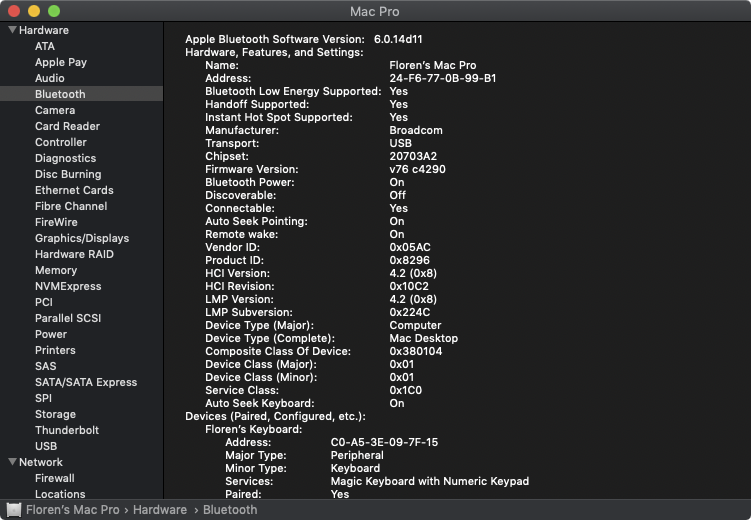Click the Hardware category header
751x520 pixels.
click(x=44, y=30)
